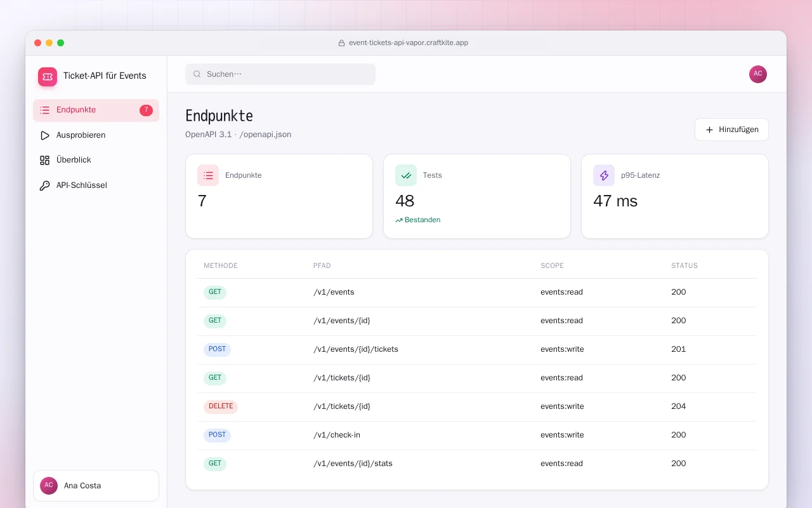Select the /v1/check-in path

(337, 436)
